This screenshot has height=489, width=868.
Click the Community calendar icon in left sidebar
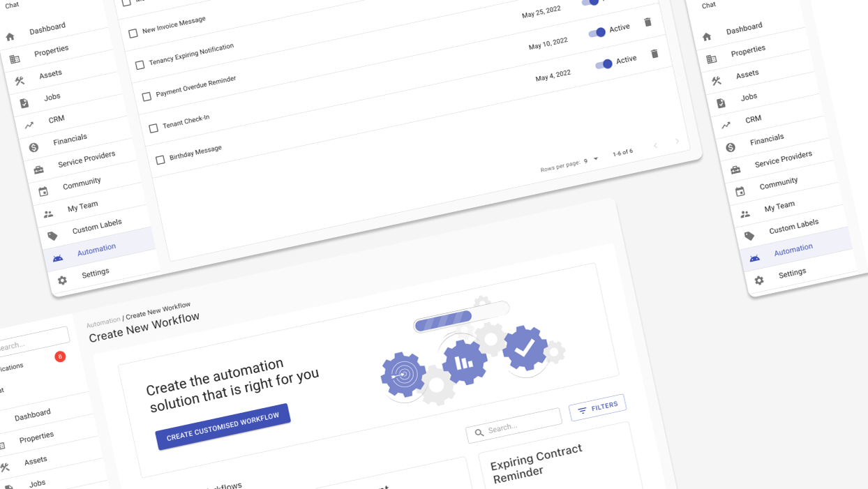click(43, 192)
